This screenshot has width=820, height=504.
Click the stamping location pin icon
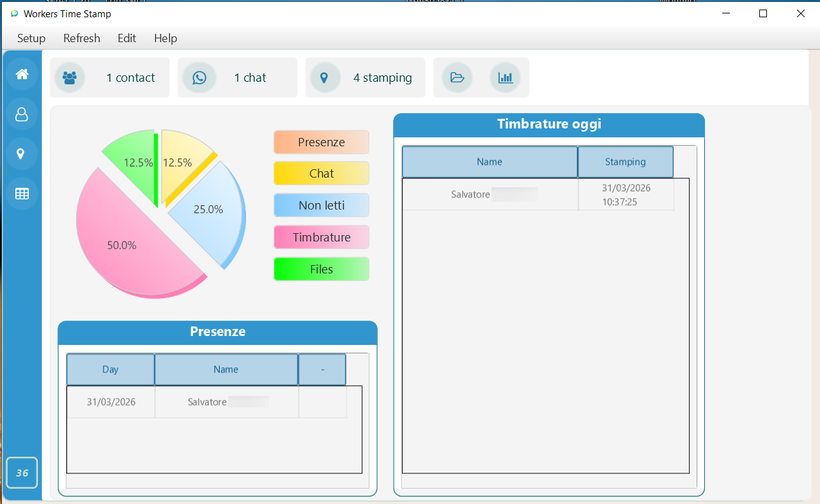[325, 78]
